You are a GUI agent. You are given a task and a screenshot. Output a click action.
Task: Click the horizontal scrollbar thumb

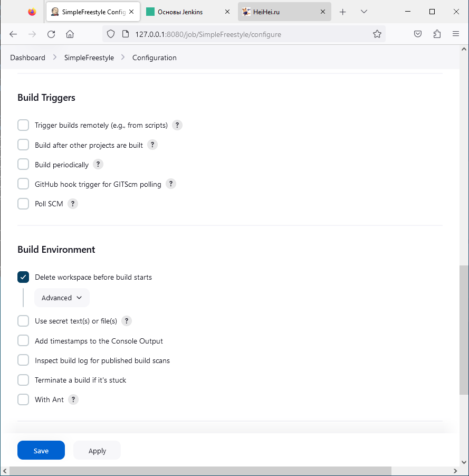pyautogui.click(x=200, y=471)
